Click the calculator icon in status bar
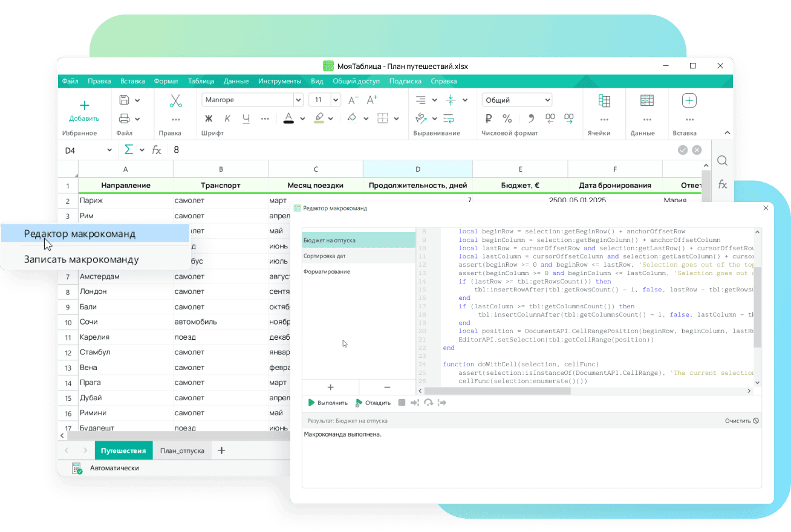 [77, 468]
